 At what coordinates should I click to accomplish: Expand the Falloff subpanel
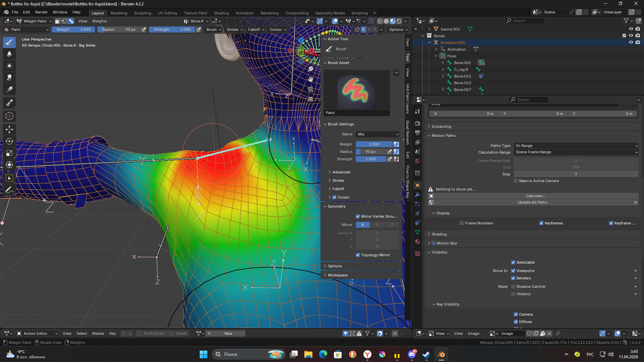tap(338, 189)
